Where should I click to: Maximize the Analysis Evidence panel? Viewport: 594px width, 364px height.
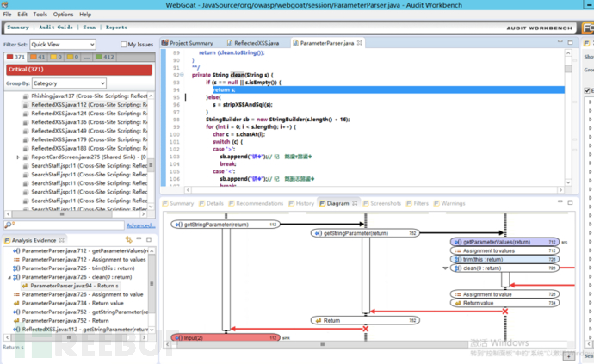151,239
